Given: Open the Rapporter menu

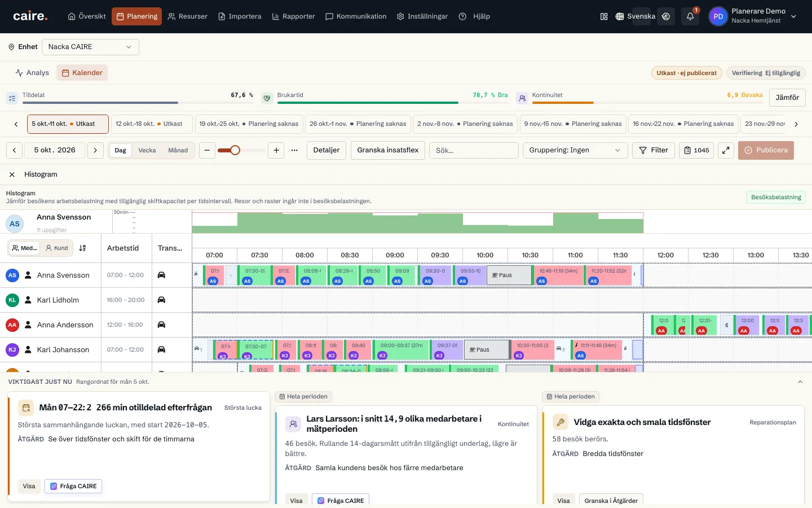Looking at the screenshot, I should (293, 16).
